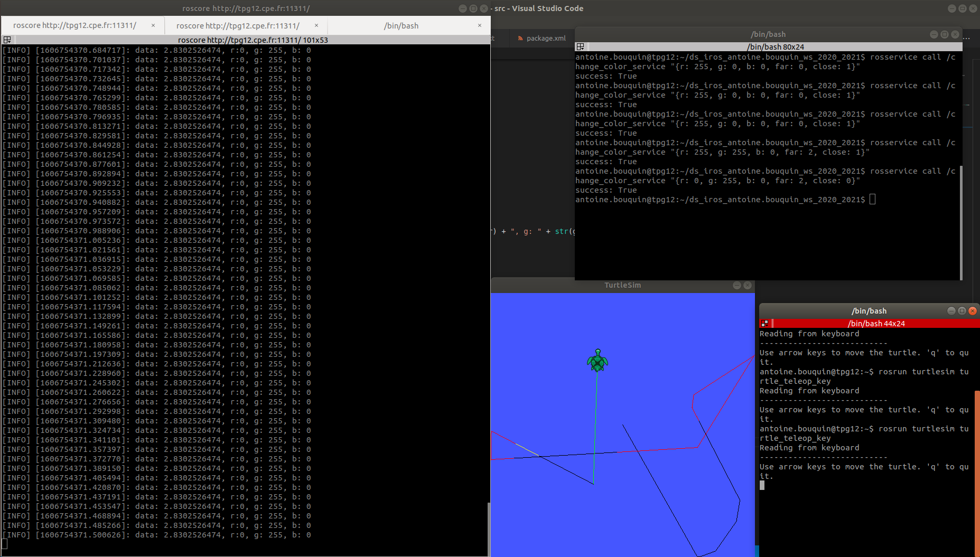
Task: Close the /bin/bash tab in roscore window
Action: (480, 25)
